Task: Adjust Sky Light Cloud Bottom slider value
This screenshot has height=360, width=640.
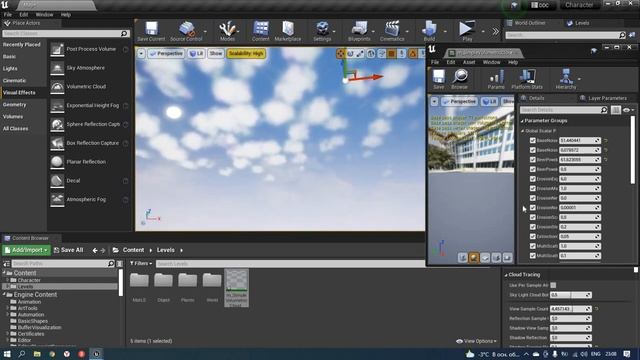Action: [x=571, y=295]
